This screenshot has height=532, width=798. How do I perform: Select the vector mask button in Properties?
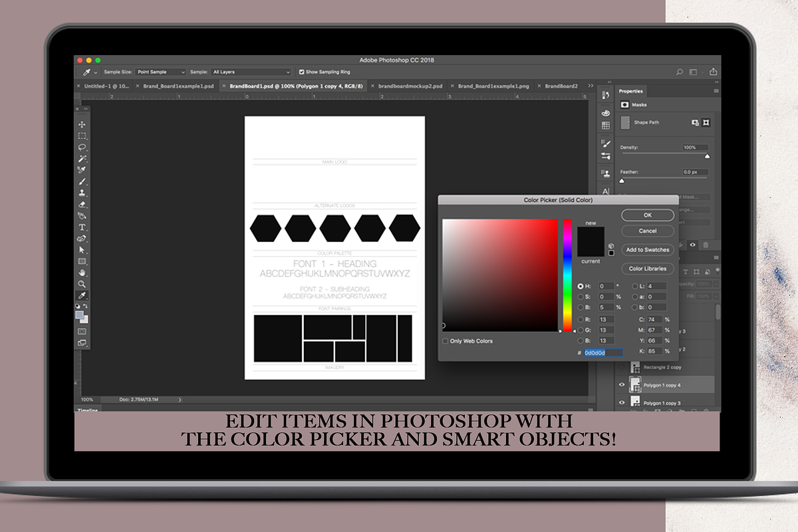pos(706,122)
